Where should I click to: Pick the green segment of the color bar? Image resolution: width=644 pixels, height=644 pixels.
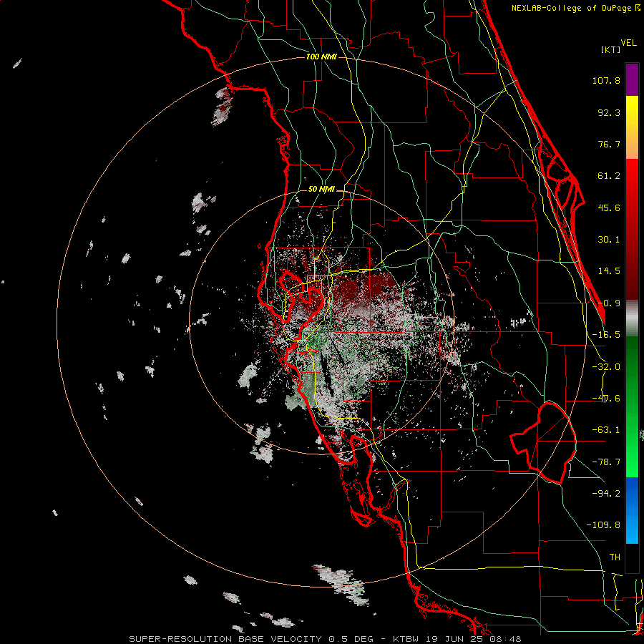pyautogui.click(x=632, y=406)
